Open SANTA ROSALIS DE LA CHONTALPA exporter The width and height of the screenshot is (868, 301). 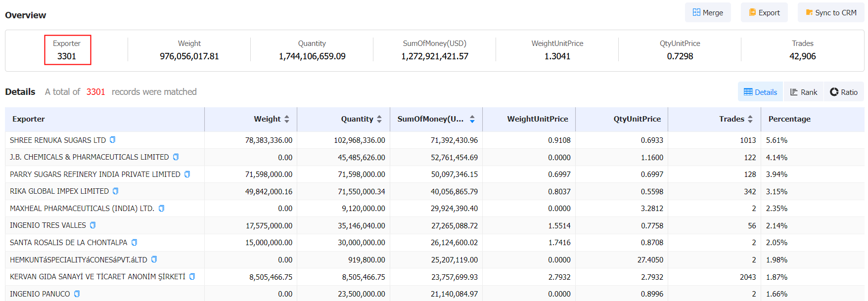tap(69, 243)
